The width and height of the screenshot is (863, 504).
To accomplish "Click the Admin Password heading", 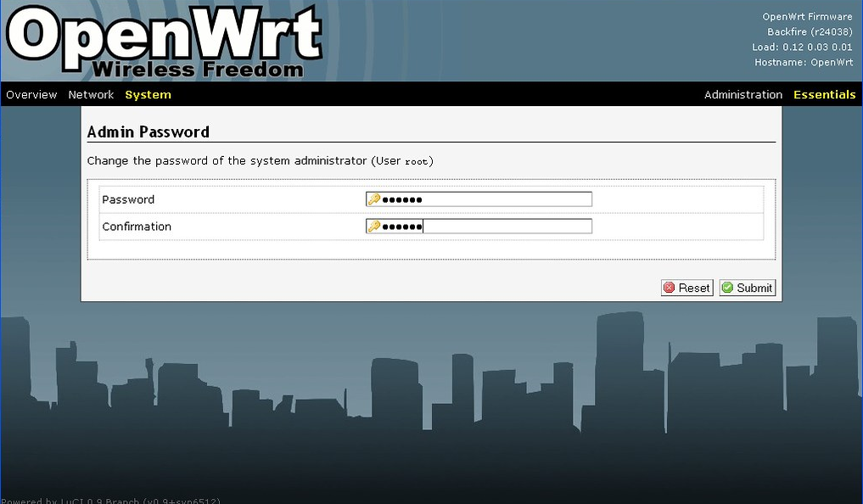I will click(148, 132).
